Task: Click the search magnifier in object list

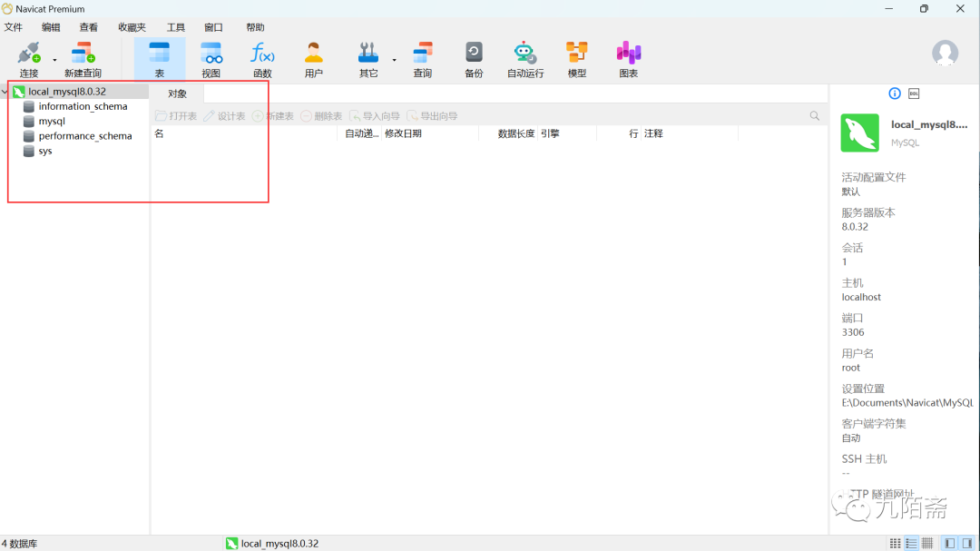Action: (x=814, y=115)
